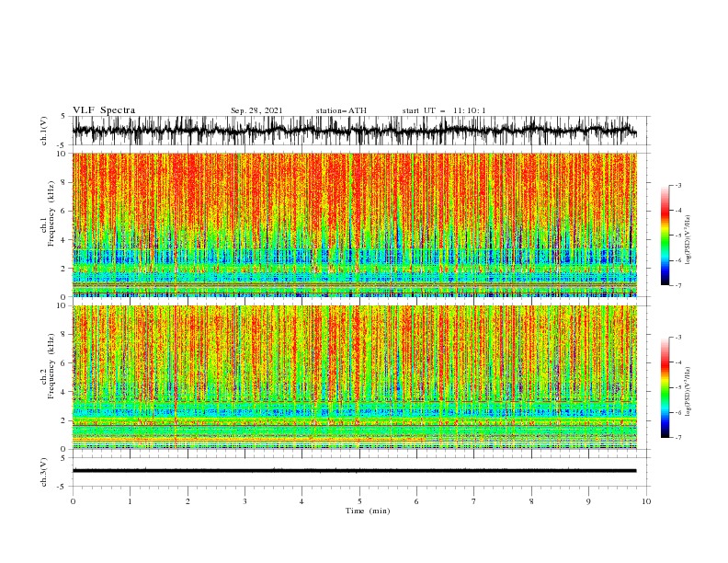
Task: Click inside the ch.2 spectrogram panel
Action: (355, 377)
